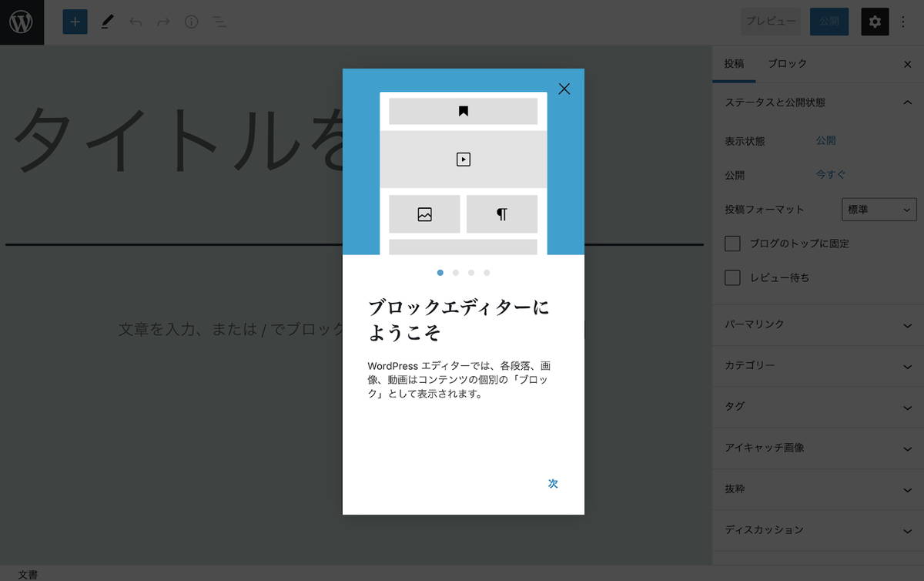
Task: Click the blue 公開 publish button
Action: click(x=829, y=22)
